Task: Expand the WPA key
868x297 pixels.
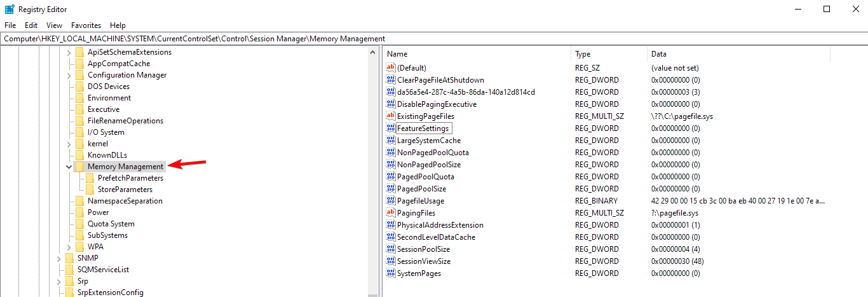Action: (69, 247)
